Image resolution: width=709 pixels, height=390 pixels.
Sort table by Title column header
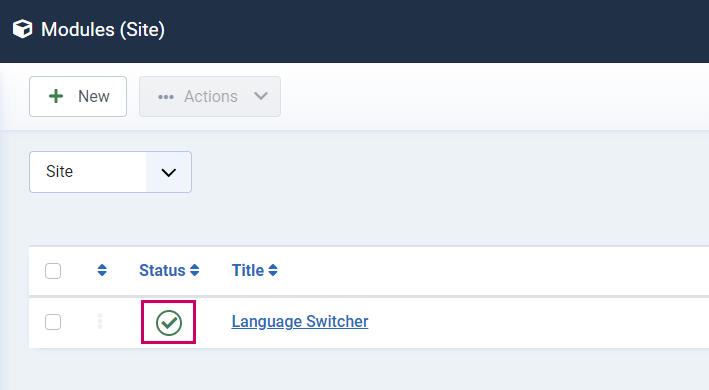pyautogui.click(x=248, y=270)
